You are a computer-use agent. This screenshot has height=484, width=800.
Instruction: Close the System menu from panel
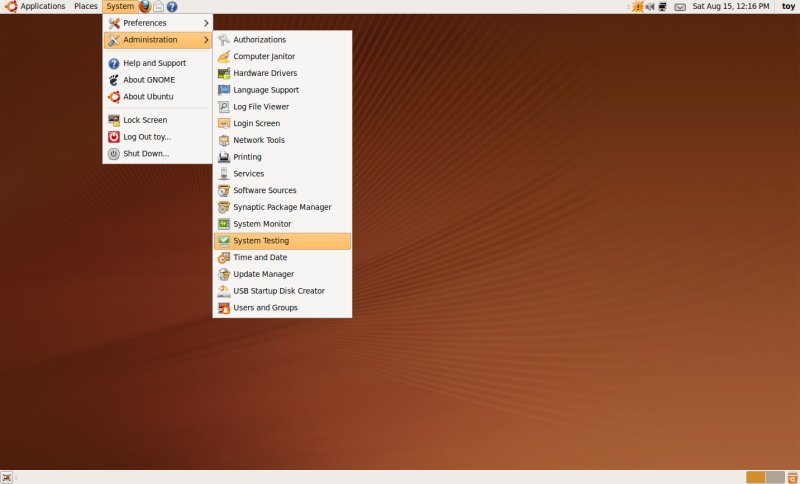pos(120,7)
